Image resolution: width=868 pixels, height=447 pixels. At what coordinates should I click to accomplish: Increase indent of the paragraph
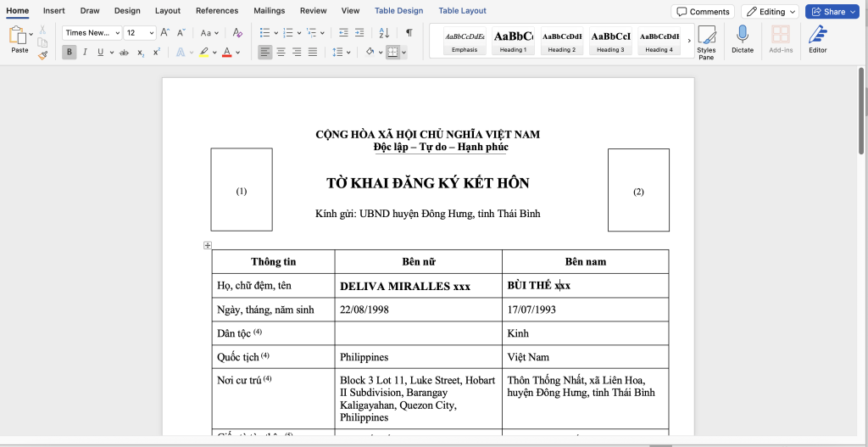pos(360,33)
